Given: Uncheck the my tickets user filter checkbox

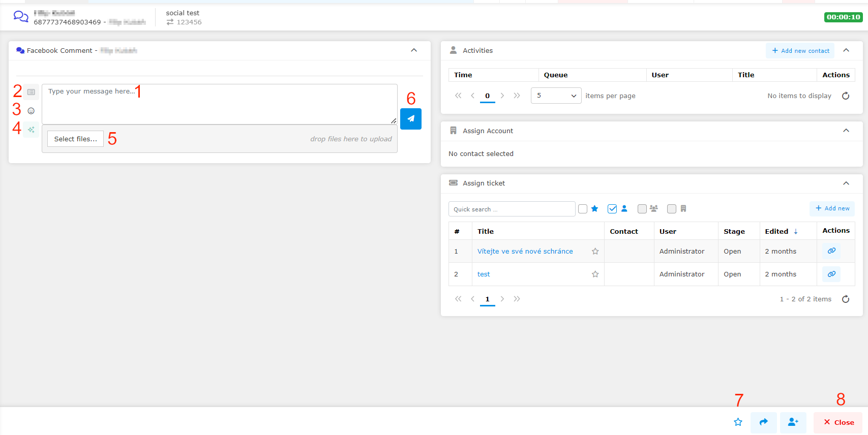Looking at the screenshot, I should (x=612, y=209).
